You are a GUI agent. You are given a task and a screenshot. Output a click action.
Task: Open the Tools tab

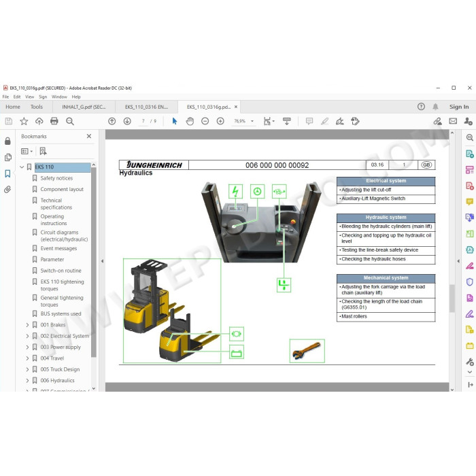(x=37, y=107)
